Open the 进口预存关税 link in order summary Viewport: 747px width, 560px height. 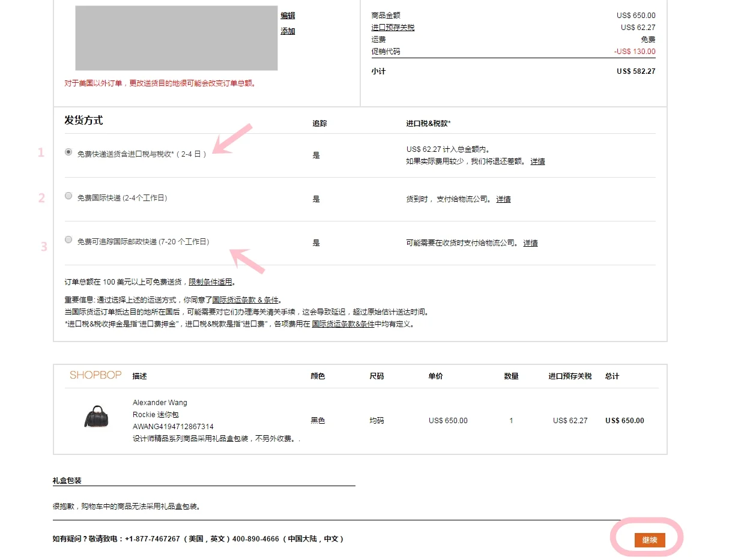393,28
